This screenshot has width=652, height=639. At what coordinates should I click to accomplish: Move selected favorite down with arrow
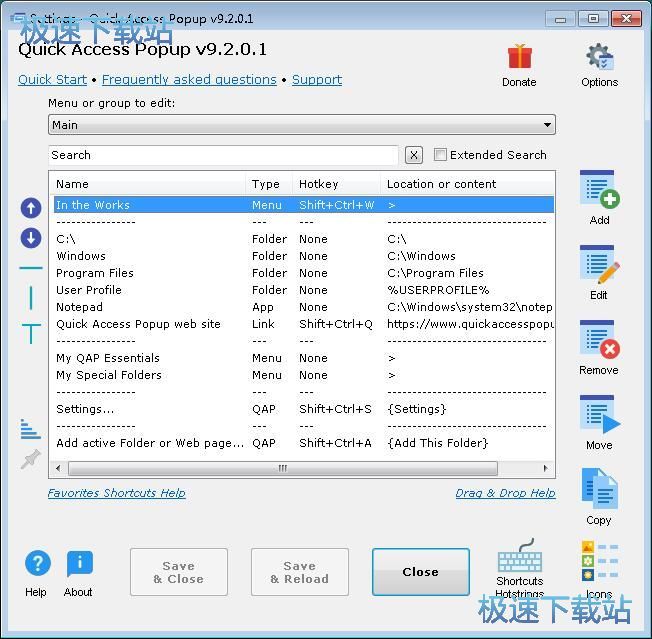[31, 238]
